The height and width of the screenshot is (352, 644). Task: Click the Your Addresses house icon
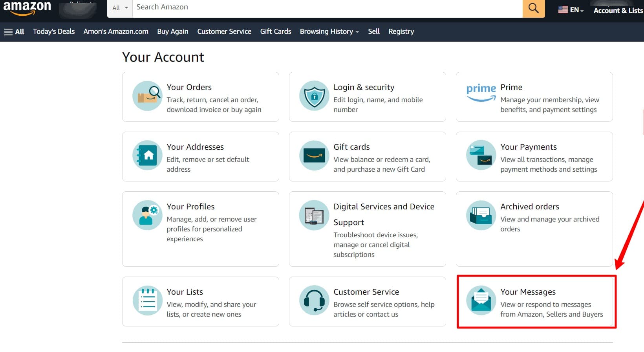[147, 156]
